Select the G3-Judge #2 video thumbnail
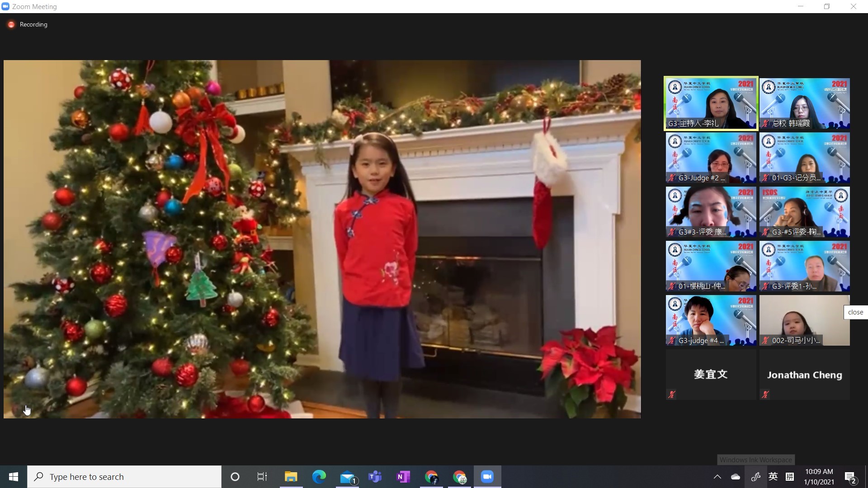The height and width of the screenshot is (488, 868). click(711, 158)
